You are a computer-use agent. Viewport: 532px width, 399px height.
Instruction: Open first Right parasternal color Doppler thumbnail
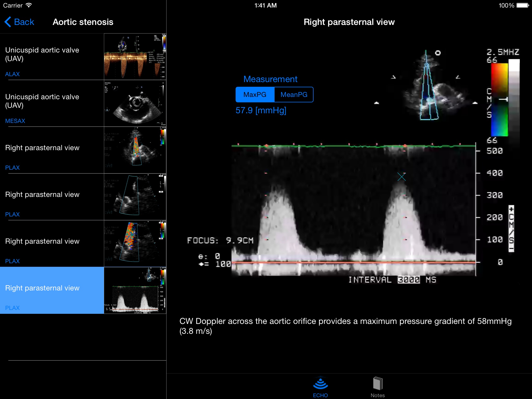135,150
